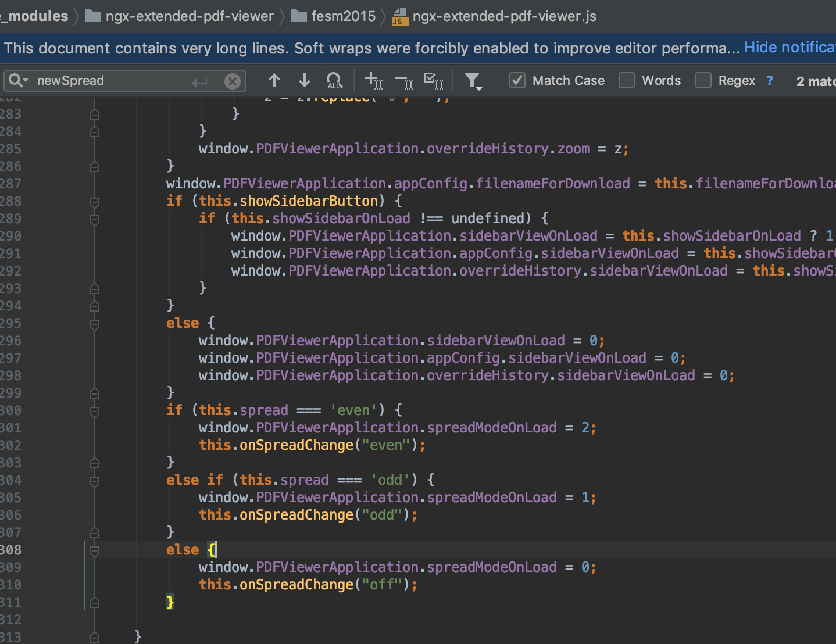Open fesm2015 folder breadcrumb
This screenshot has width=836, height=644.
coord(333,16)
